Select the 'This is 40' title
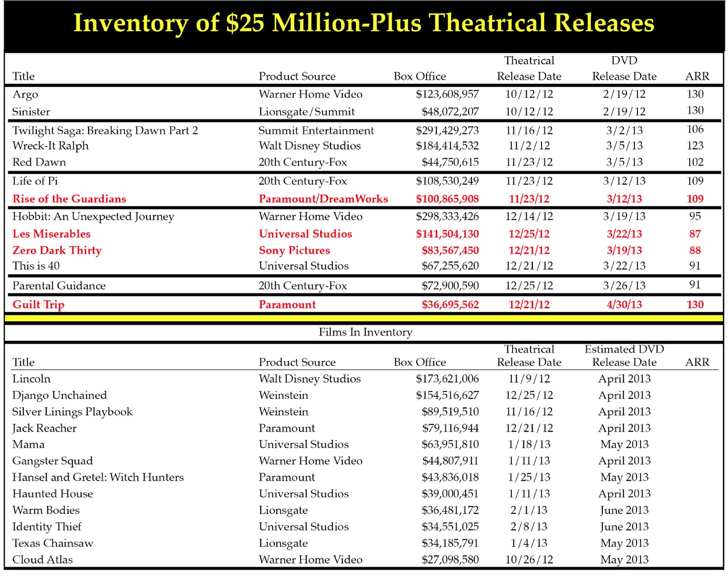The width and height of the screenshot is (728, 576). click(x=36, y=266)
